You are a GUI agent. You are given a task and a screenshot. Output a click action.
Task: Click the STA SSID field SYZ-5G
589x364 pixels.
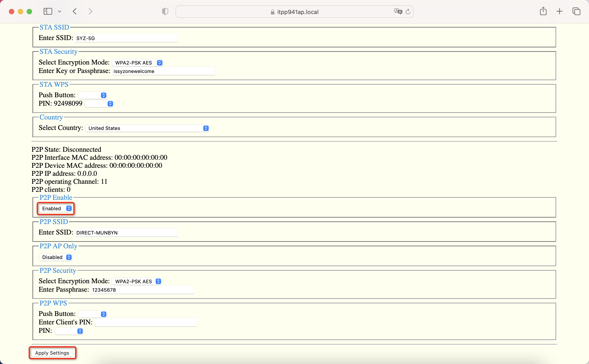[x=126, y=38]
